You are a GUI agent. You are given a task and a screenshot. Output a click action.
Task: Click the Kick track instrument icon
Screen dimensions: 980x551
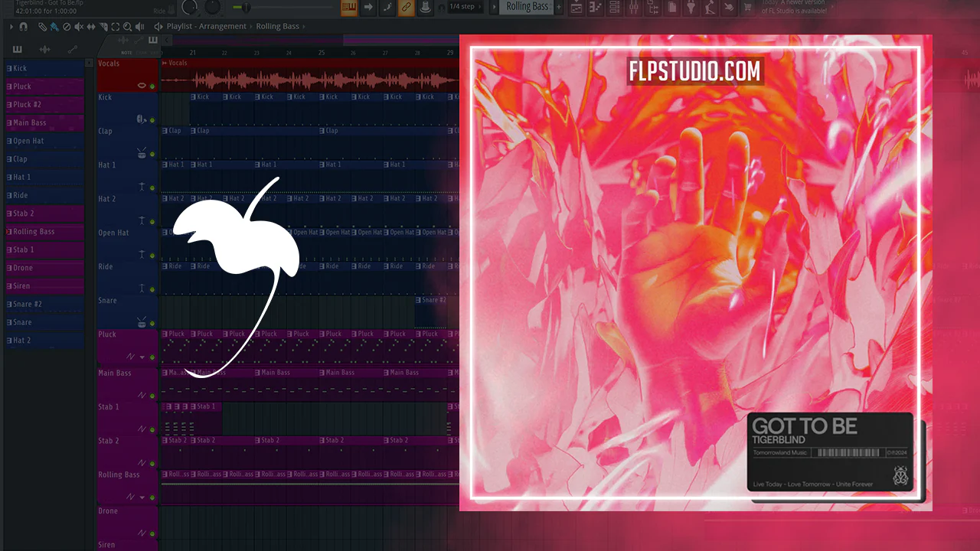click(142, 119)
